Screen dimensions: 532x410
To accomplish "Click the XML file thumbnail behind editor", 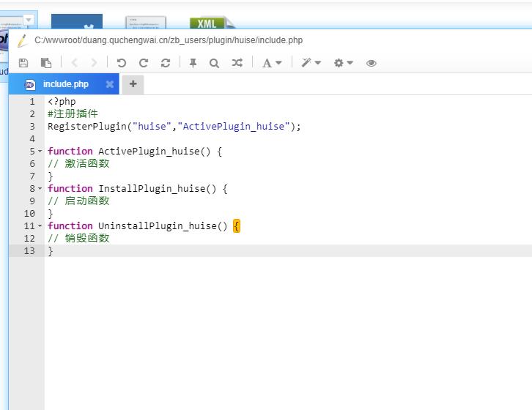I will (209, 22).
